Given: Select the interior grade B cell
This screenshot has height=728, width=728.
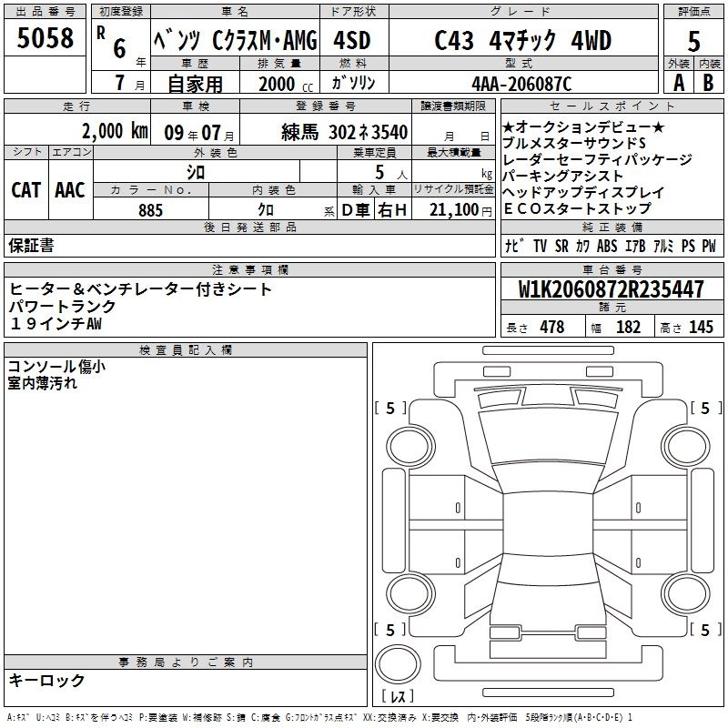Looking at the screenshot, I should pyautogui.click(x=709, y=82).
